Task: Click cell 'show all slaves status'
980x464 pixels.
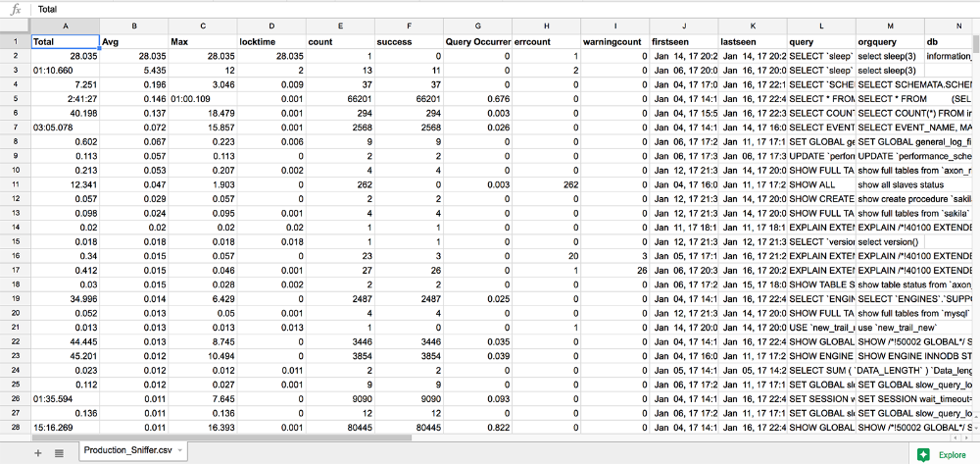Action: pyautogui.click(x=890, y=185)
